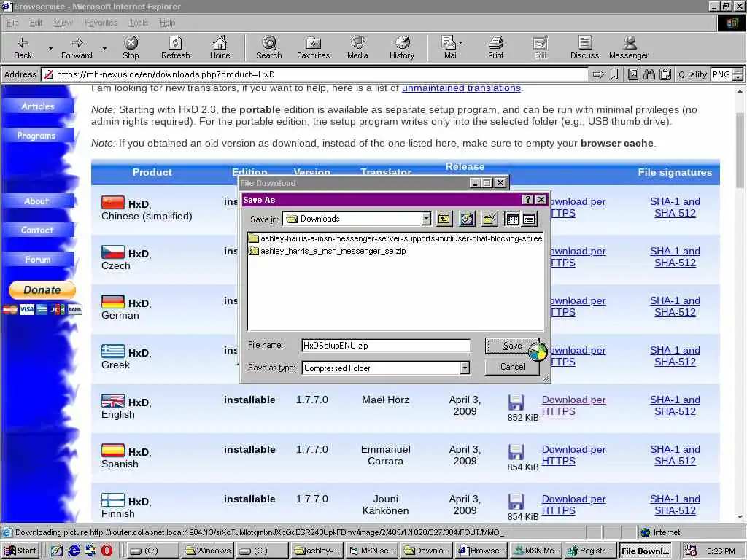Open the Back history dropdown arrow
Viewport: 747px width, 560px height.
(50, 48)
